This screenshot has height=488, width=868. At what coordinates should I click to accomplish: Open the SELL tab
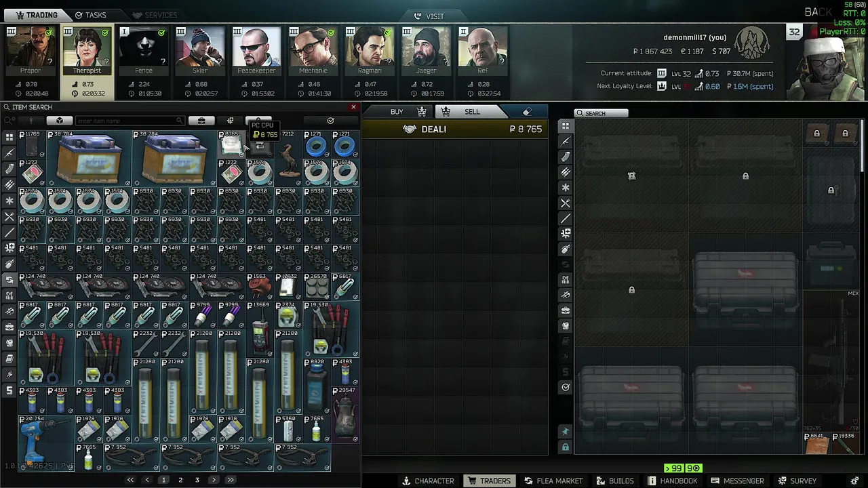[x=472, y=112]
